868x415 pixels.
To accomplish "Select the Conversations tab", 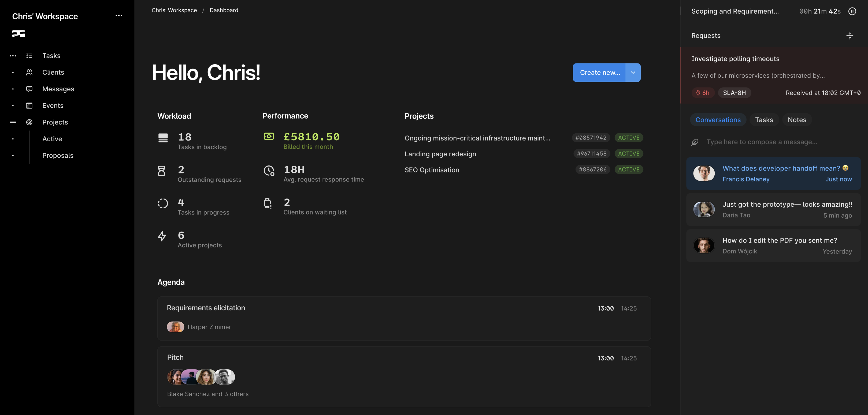I will pyautogui.click(x=718, y=120).
